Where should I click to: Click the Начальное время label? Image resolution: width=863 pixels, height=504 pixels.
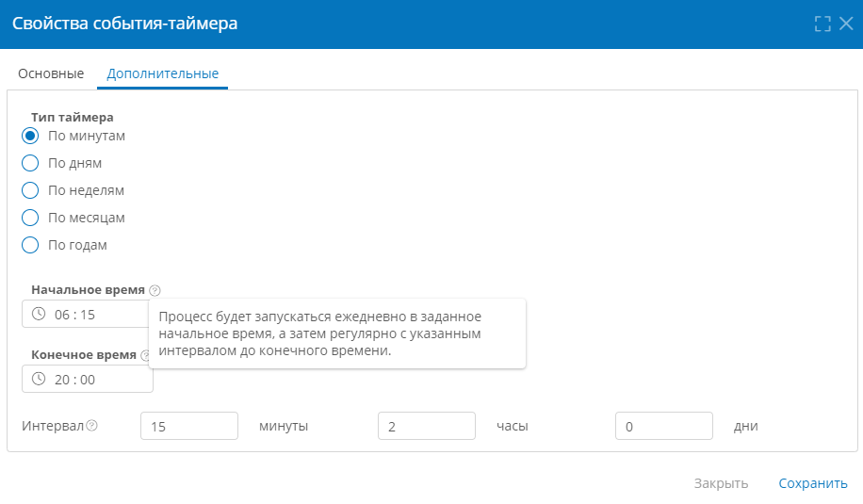(88, 290)
